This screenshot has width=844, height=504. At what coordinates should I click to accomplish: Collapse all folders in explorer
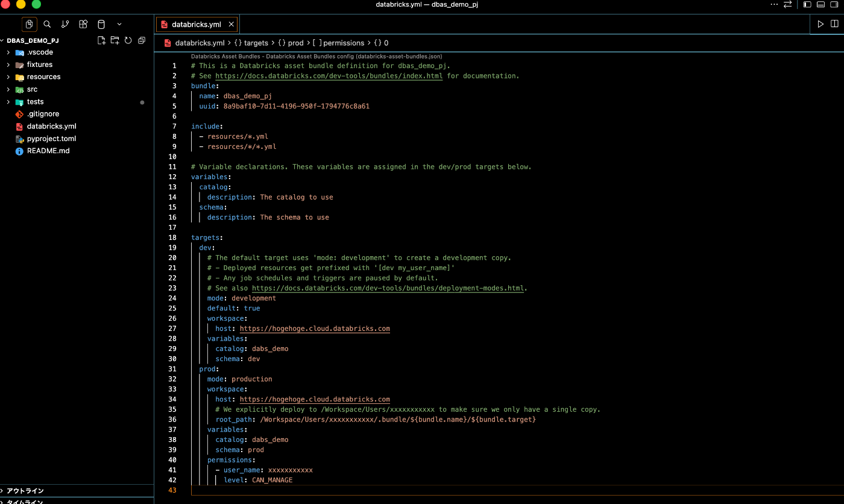pos(142,40)
